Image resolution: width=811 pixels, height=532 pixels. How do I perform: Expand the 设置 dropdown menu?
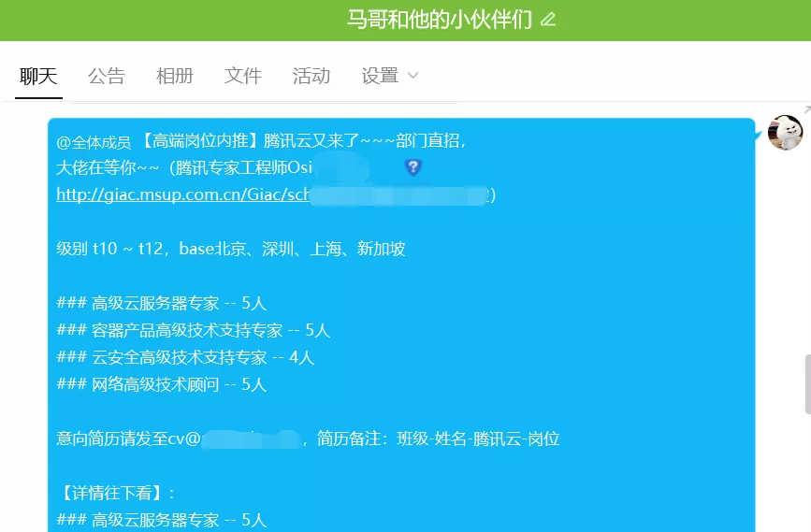(389, 76)
